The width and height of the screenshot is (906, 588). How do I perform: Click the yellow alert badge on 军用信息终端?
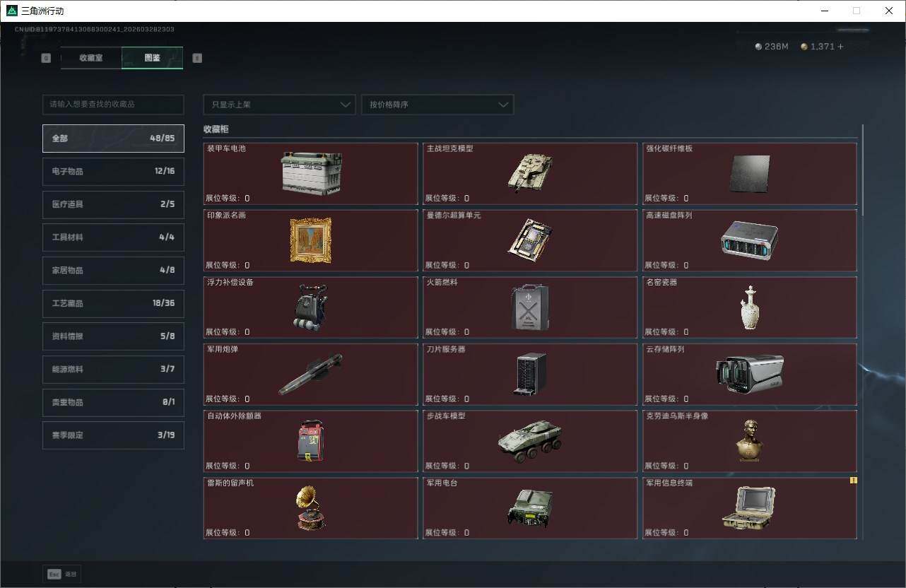pyautogui.click(x=853, y=481)
